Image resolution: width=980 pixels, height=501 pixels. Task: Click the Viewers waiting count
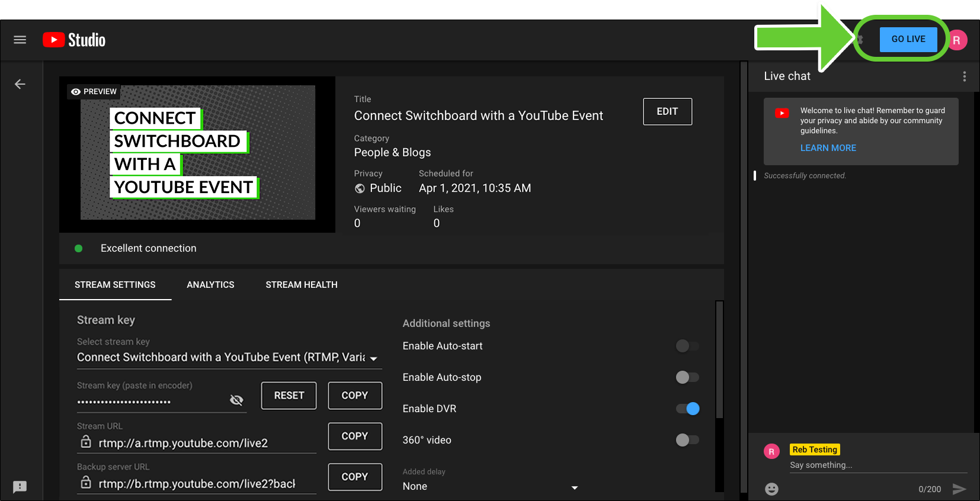click(x=357, y=223)
